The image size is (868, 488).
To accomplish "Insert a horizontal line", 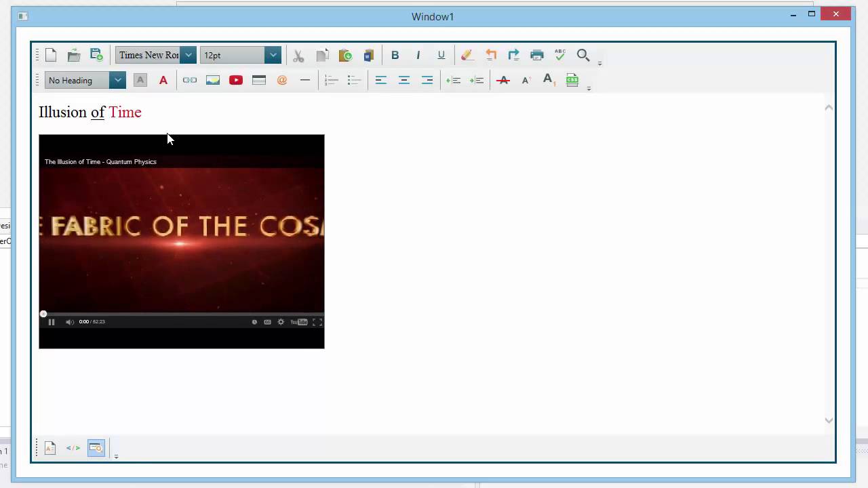I will coord(305,80).
